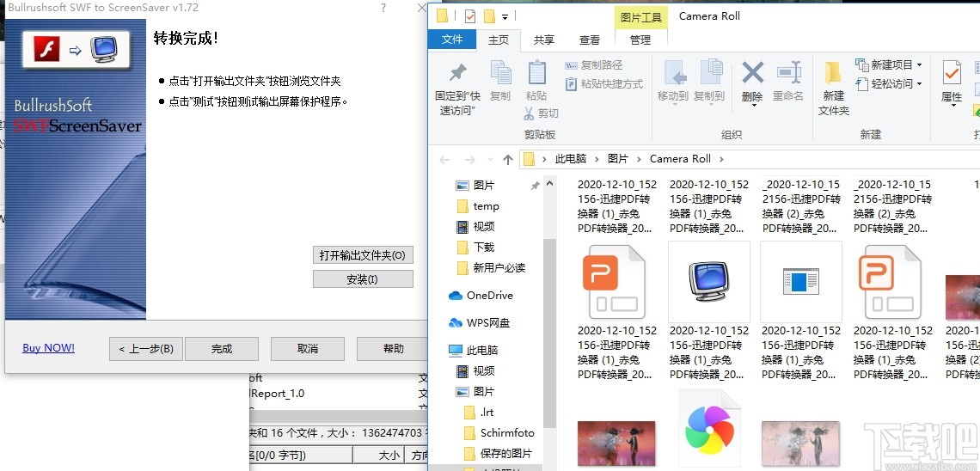Select WPS网盘 in navigation pane
This screenshot has width=980, height=471.
coord(488,323)
